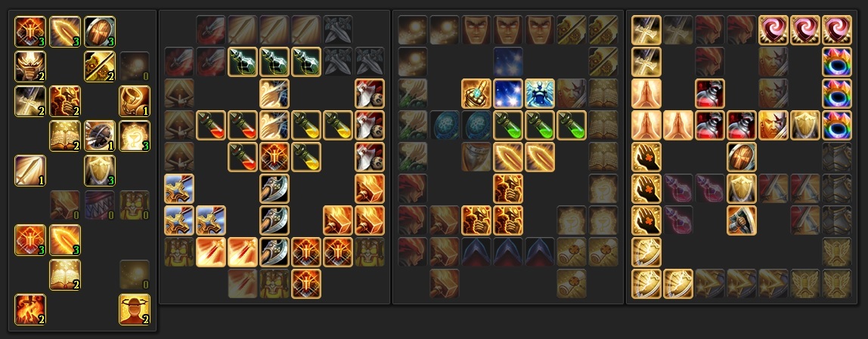This screenshot has width=868, height=339.
Task: Select the dimmed golden mask skill, level 0
Action: pyautogui.click(x=135, y=205)
